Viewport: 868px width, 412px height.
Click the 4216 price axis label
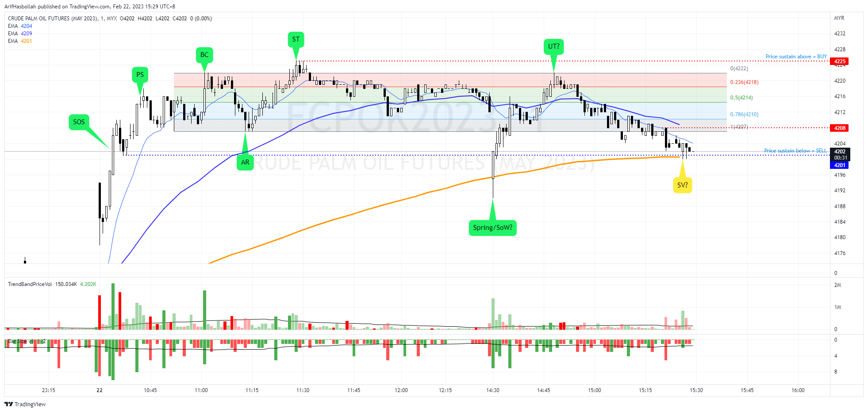840,96
